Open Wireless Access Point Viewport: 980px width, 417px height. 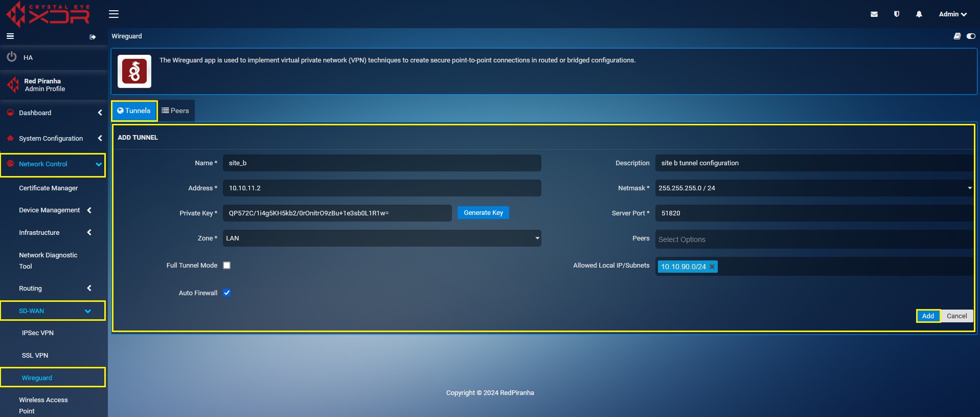tap(43, 405)
